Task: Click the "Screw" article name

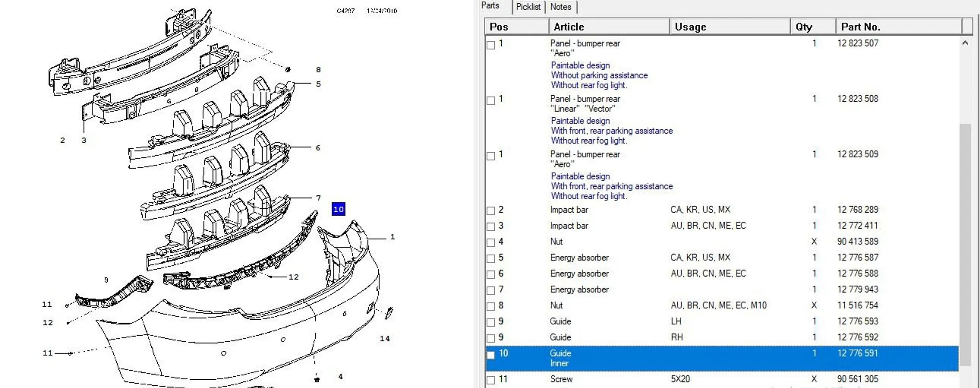Action: click(x=561, y=379)
